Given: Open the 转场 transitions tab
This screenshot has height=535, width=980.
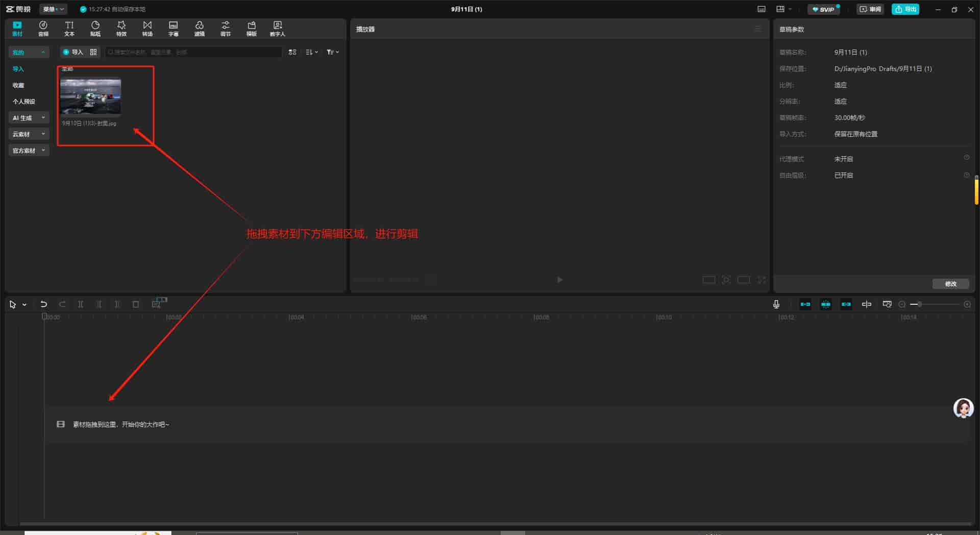Looking at the screenshot, I should coord(148,29).
